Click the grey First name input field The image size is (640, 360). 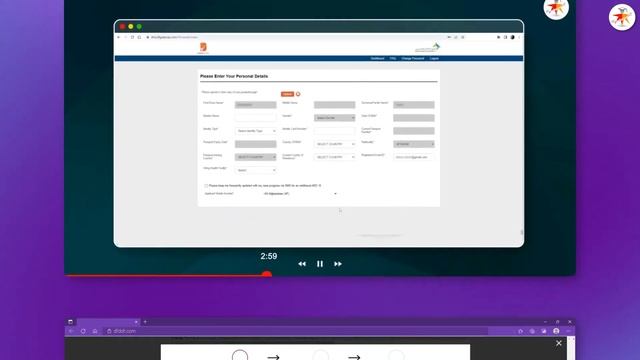pos(256,105)
